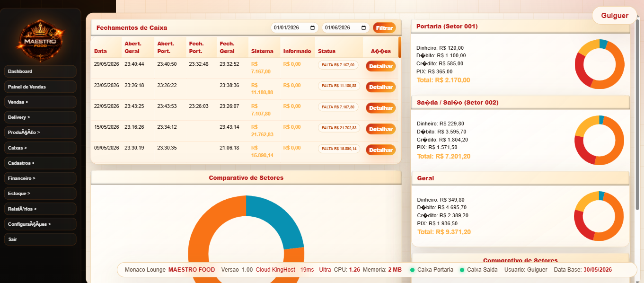
Task: Expand the Produção submenu
Action: (x=40, y=133)
